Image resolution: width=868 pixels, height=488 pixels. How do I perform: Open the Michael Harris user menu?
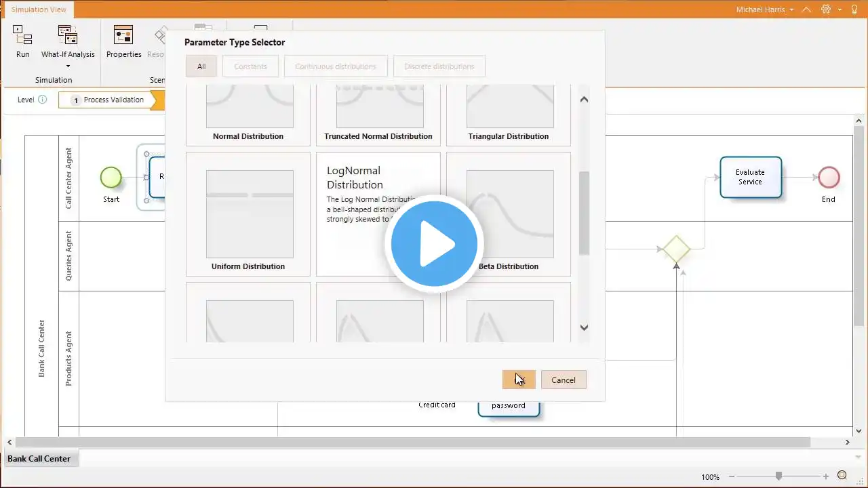pos(764,9)
